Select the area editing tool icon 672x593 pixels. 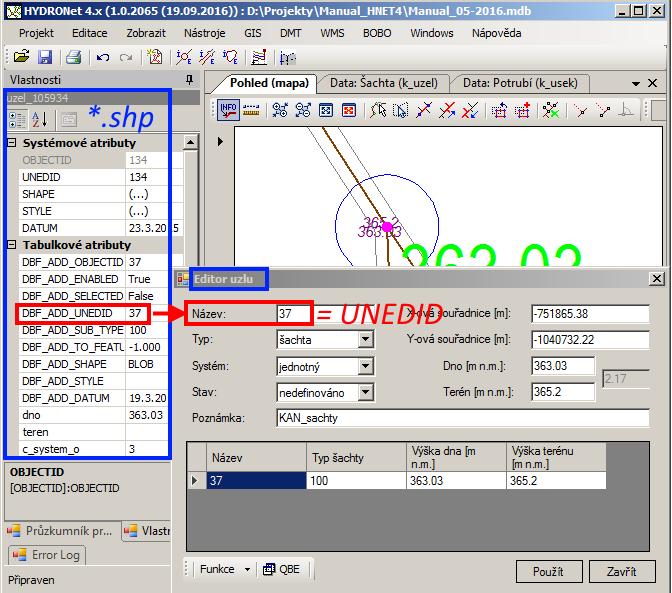(230, 57)
